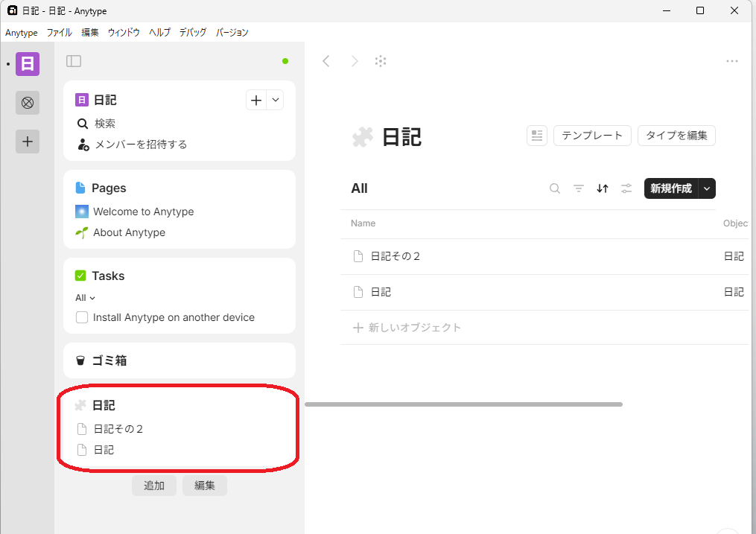This screenshot has width=756, height=534.
Task: Click the 日記 object type cell for 日記その２ row
Action: coord(734,256)
